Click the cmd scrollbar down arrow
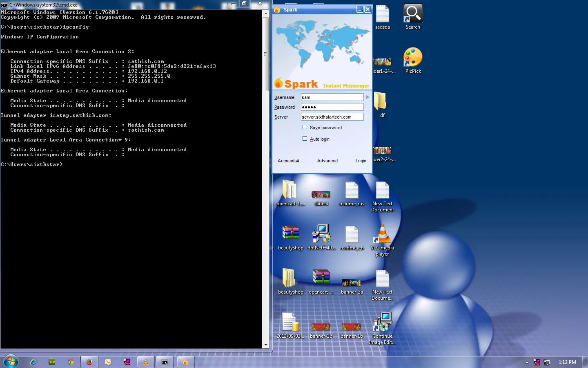 [x=265, y=345]
